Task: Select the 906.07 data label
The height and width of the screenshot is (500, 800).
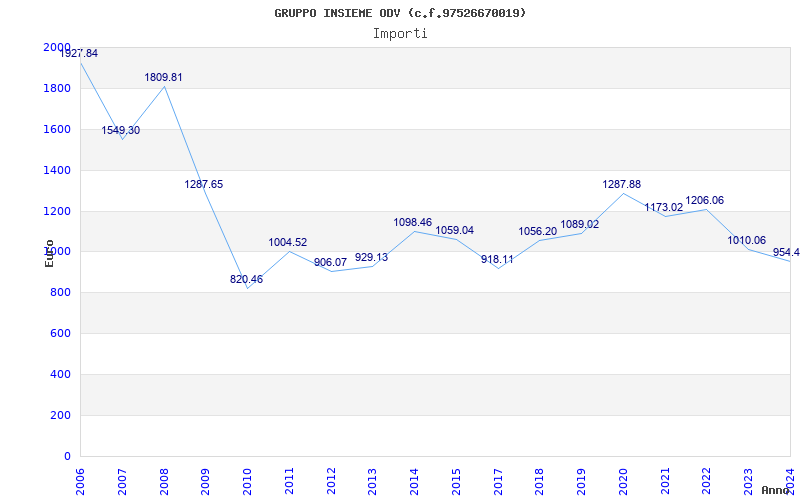Action: pos(330,263)
